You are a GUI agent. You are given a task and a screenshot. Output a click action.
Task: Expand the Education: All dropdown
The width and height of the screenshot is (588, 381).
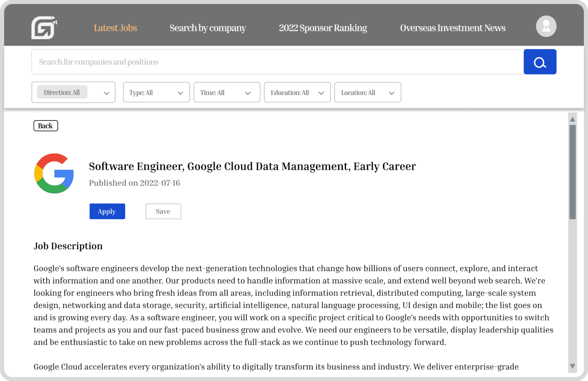click(297, 92)
